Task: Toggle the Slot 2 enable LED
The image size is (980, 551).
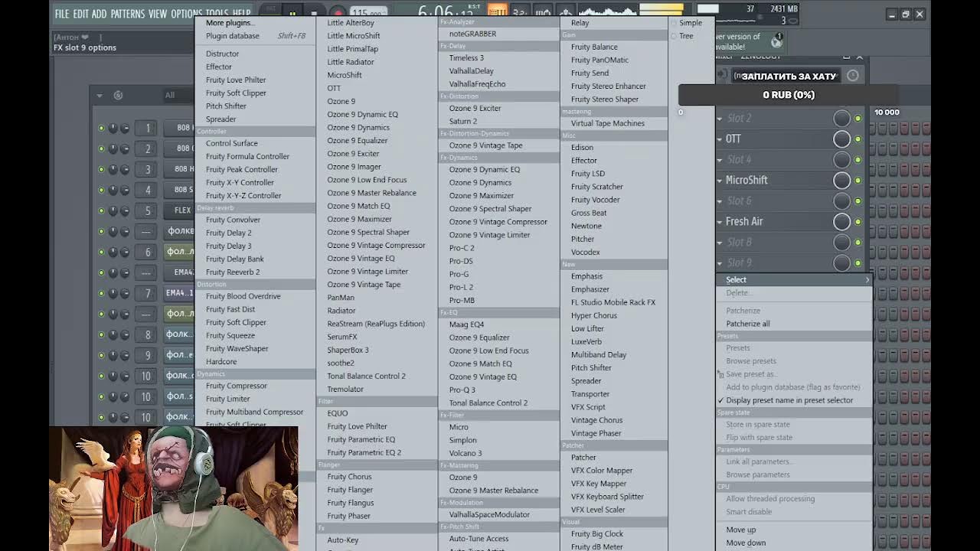Action: 858,119
